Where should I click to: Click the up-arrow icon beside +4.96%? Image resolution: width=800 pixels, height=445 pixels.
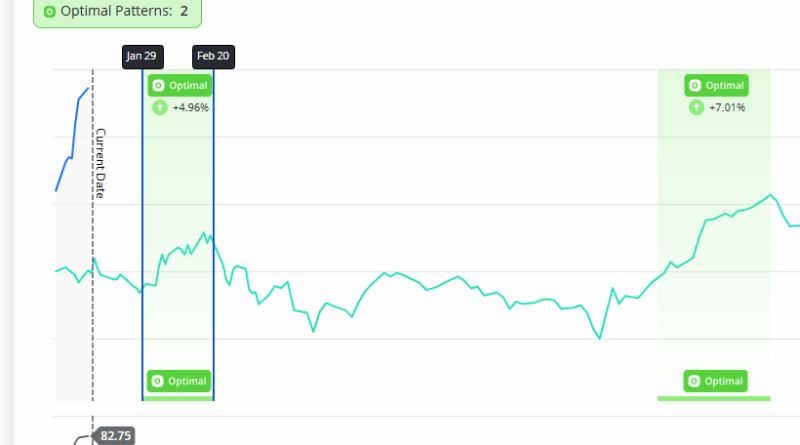point(159,107)
